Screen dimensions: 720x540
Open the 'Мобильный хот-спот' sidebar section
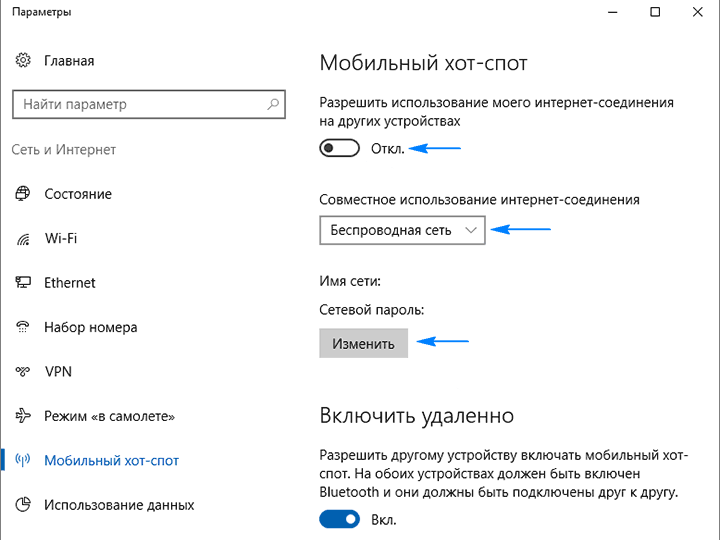pyautogui.click(x=111, y=461)
